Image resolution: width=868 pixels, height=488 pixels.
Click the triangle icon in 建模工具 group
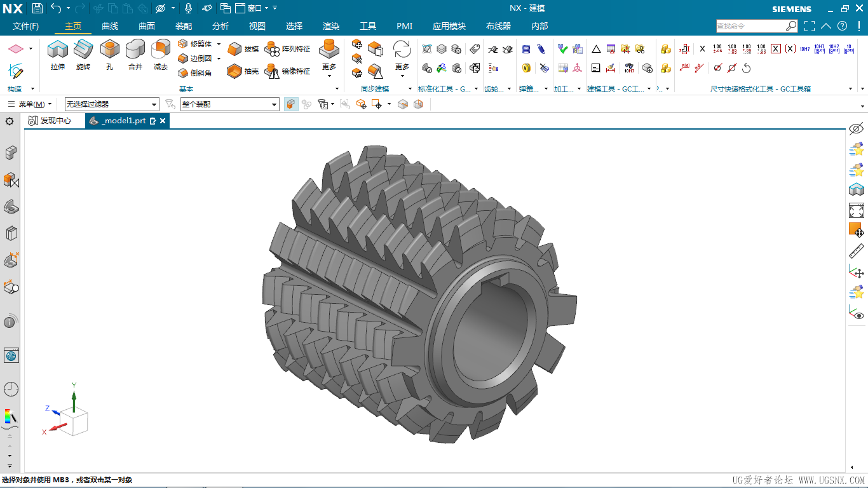tap(596, 49)
